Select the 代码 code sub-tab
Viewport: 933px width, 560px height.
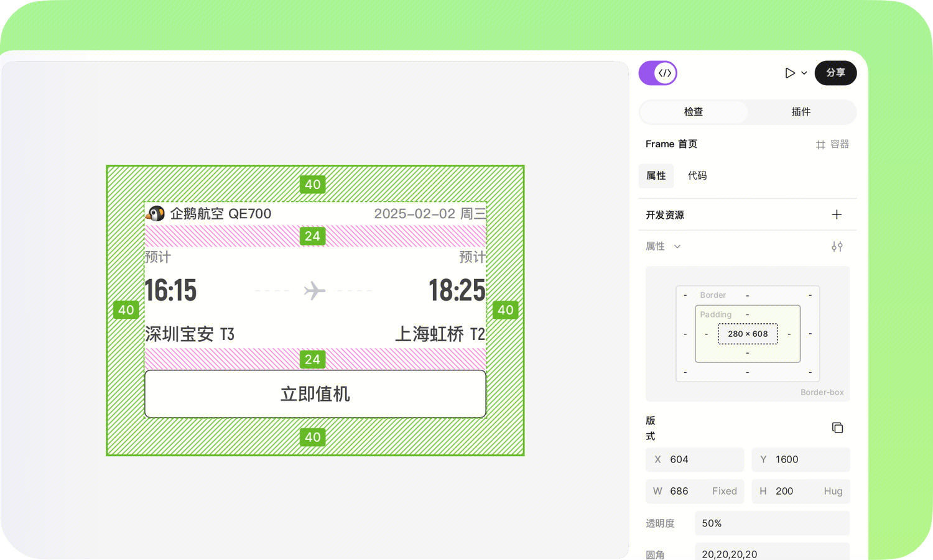point(697,176)
